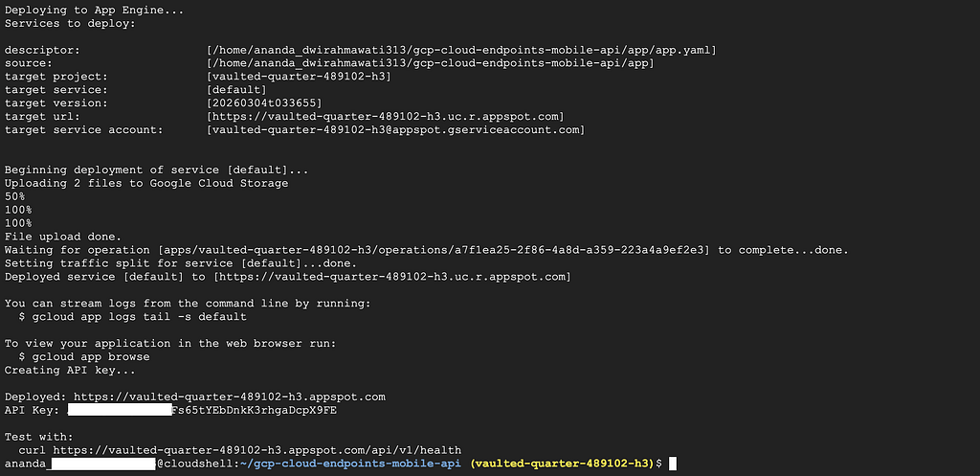Click the Creating API key line
Screen dimensions: 980x476
(x=70, y=371)
